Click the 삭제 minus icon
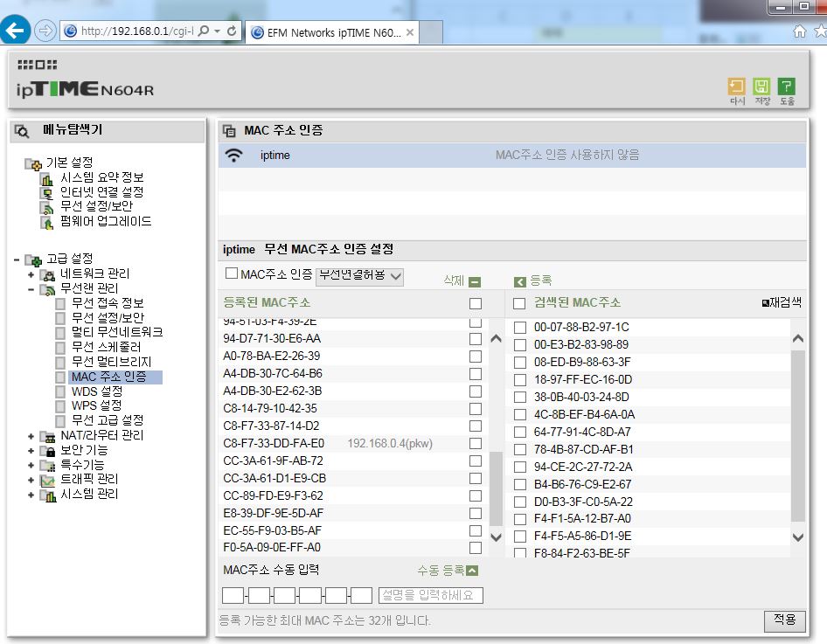 point(475,282)
